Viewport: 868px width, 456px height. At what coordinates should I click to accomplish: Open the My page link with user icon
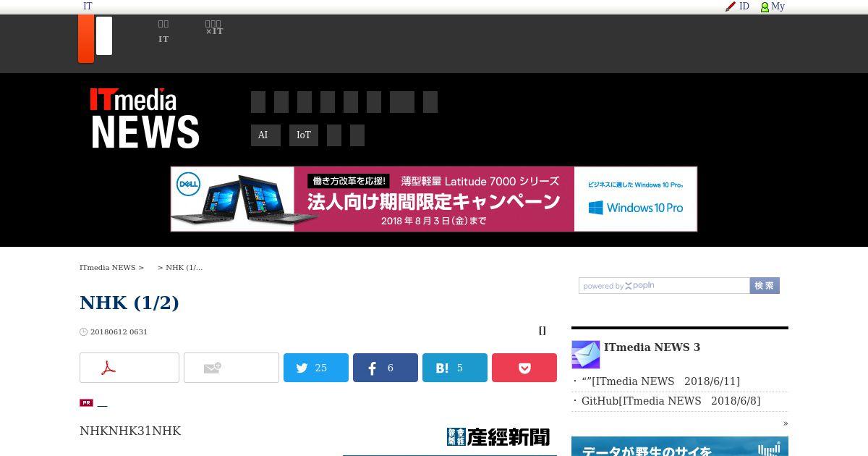pos(773,7)
